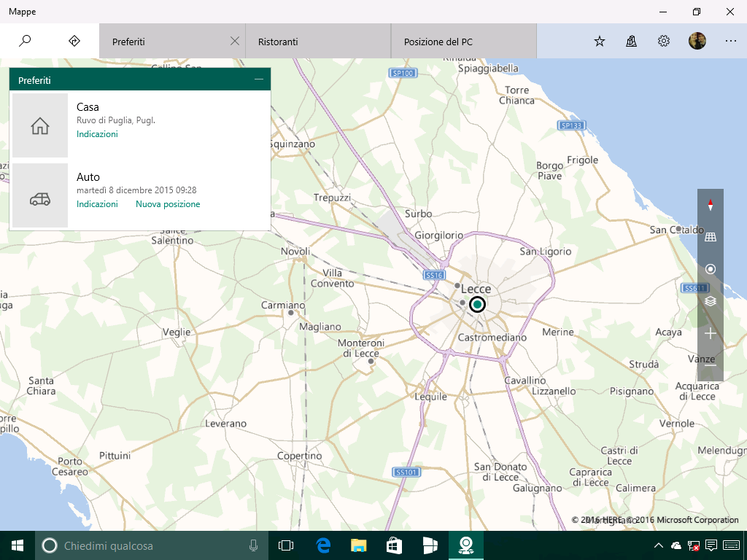Rotate map north with compass icon
The width and height of the screenshot is (747, 560).
click(711, 205)
